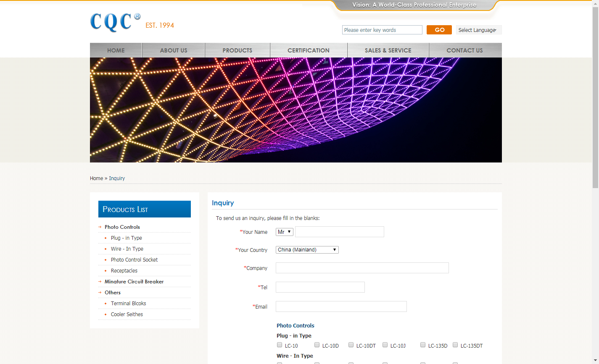Click the Home breadcrumb link
599x364 pixels.
click(x=96, y=178)
